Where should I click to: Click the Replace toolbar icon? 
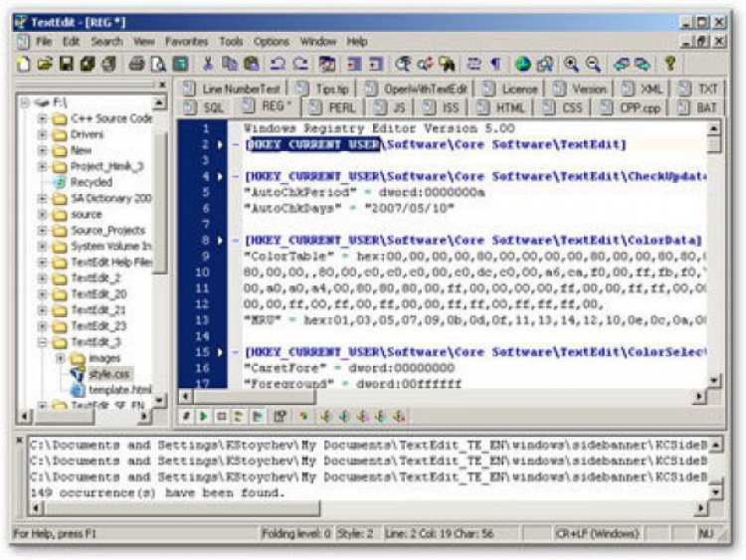click(425, 64)
